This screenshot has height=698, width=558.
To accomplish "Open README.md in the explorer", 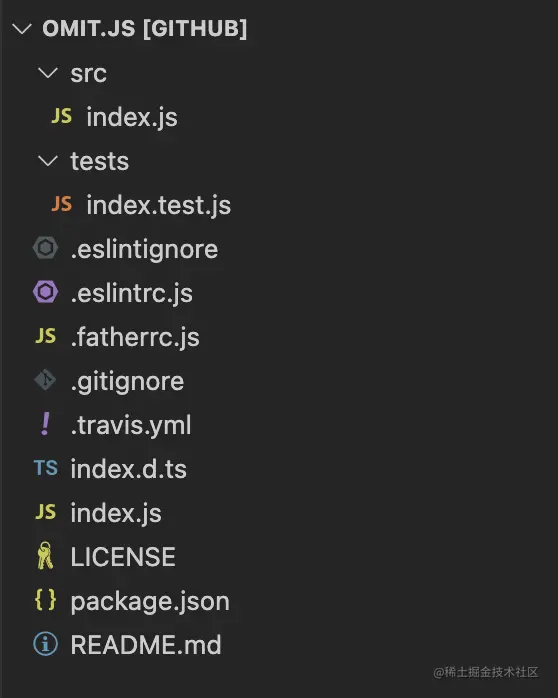I will coord(146,645).
